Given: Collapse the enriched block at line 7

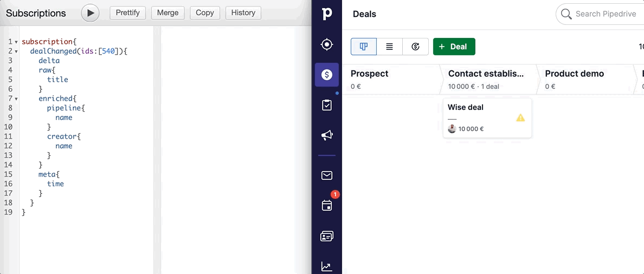Looking at the screenshot, I should tap(16, 99).
